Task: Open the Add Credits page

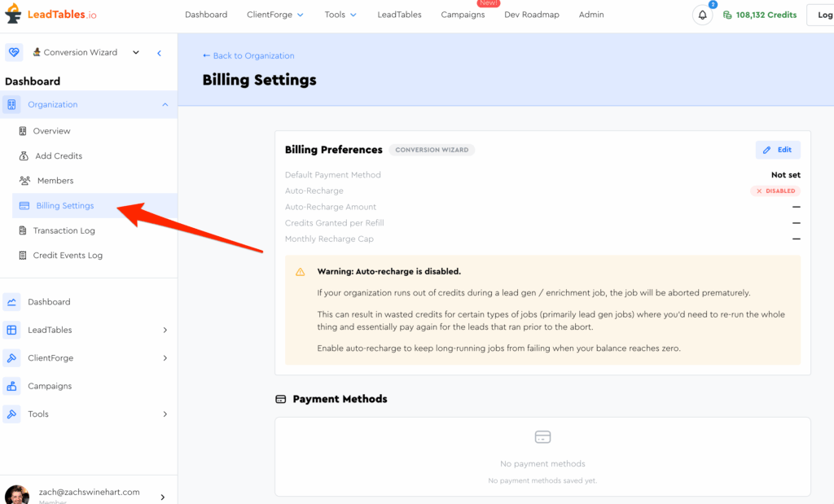Action: tap(58, 156)
